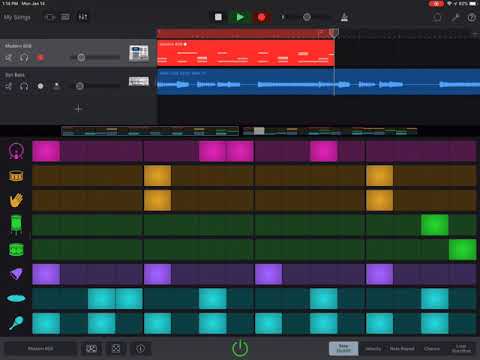Turn off purple hi-hat row ninth step
Image resolution: width=480 pixels, height=360 pixels.
[x=268, y=274]
